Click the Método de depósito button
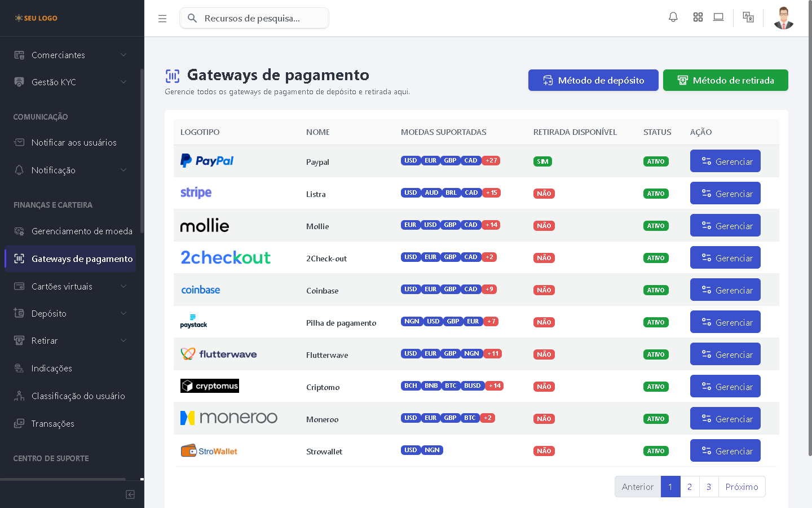 (x=593, y=80)
